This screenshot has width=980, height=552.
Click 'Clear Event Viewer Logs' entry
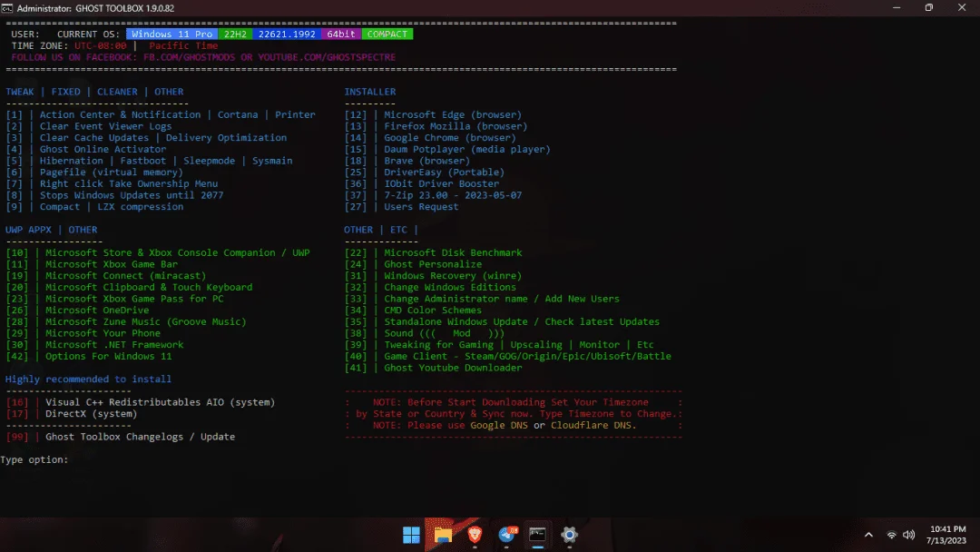coord(89,126)
